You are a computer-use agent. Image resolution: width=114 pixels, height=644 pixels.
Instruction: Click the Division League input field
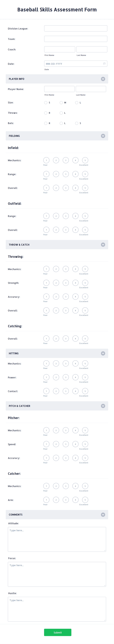[x=76, y=28]
